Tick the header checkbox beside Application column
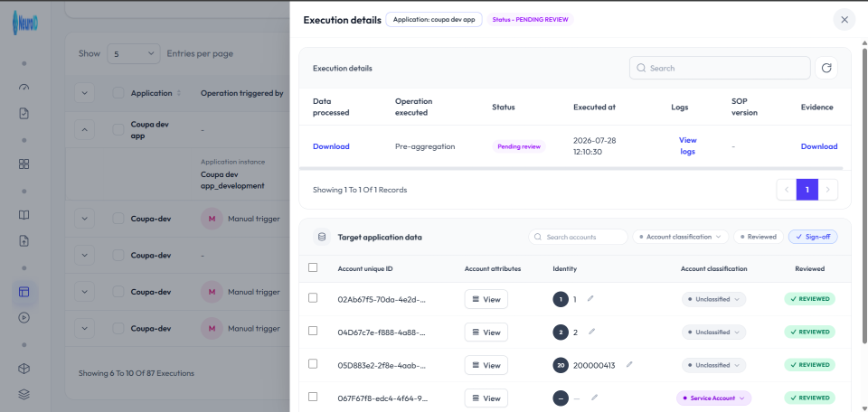This screenshot has height=412, width=868. click(118, 93)
